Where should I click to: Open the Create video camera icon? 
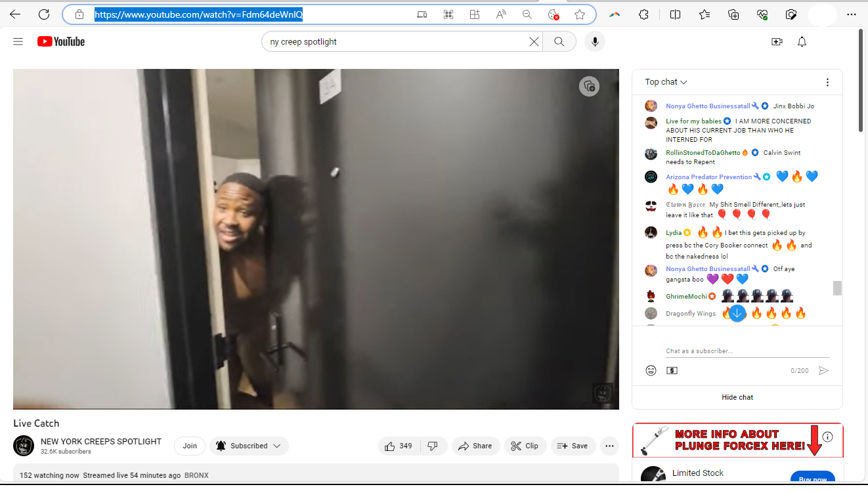(777, 41)
